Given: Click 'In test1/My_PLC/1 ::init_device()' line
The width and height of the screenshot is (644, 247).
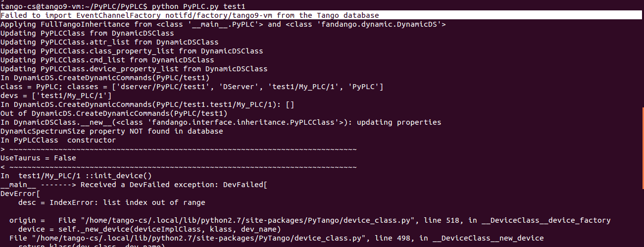Looking at the screenshot, I should coord(76,176).
